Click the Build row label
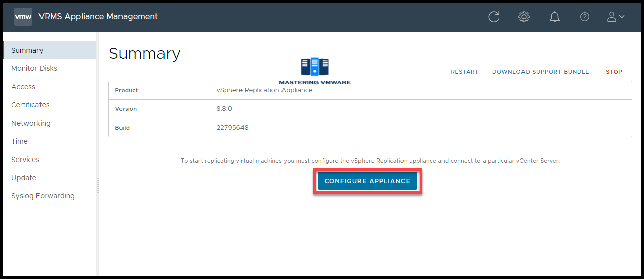 (x=123, y=128)
